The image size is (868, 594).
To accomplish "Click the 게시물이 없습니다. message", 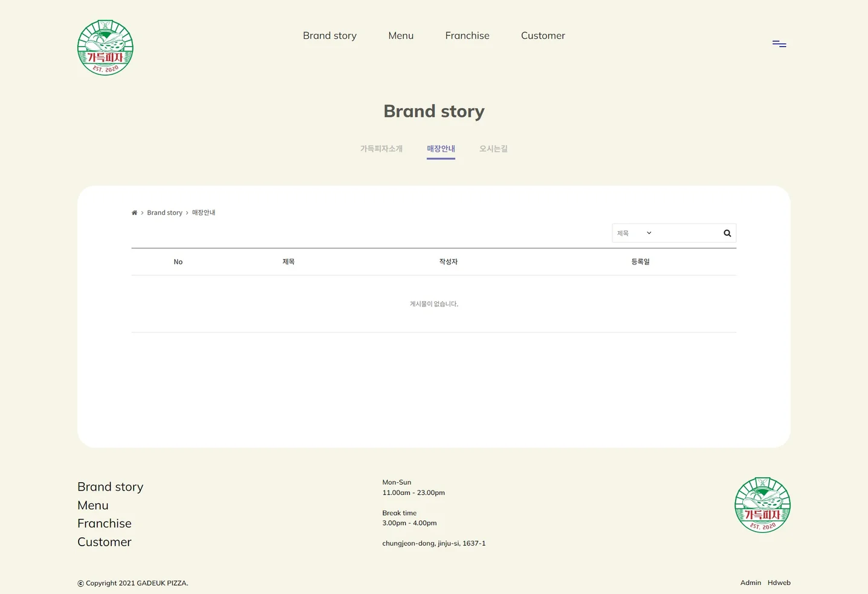I will pyautogui.click(x=434, y=304).
